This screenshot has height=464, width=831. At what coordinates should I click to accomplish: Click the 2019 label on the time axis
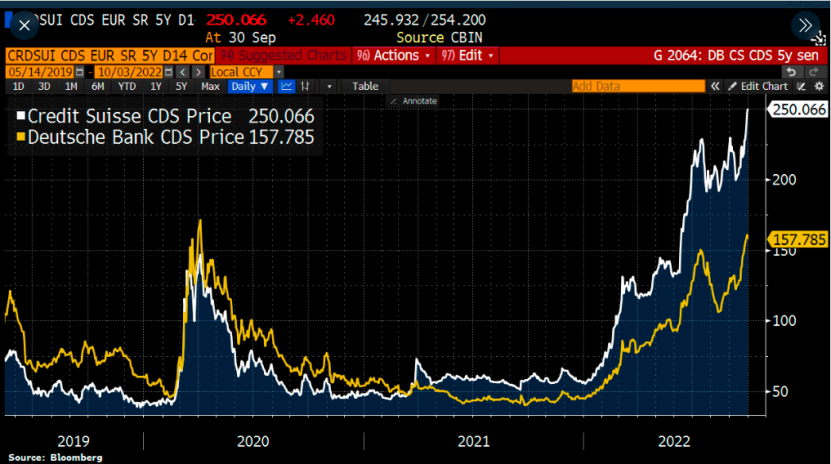[x=73, y=441]
